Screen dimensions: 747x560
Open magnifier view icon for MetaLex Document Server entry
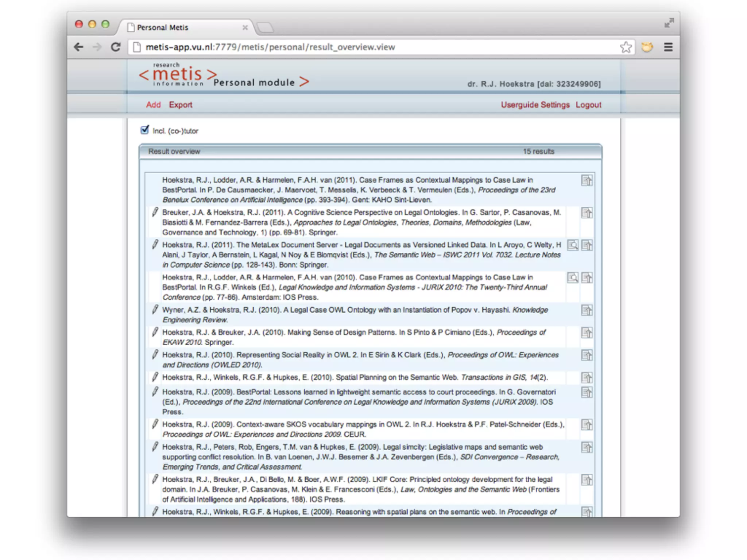(x=573, y=245)
